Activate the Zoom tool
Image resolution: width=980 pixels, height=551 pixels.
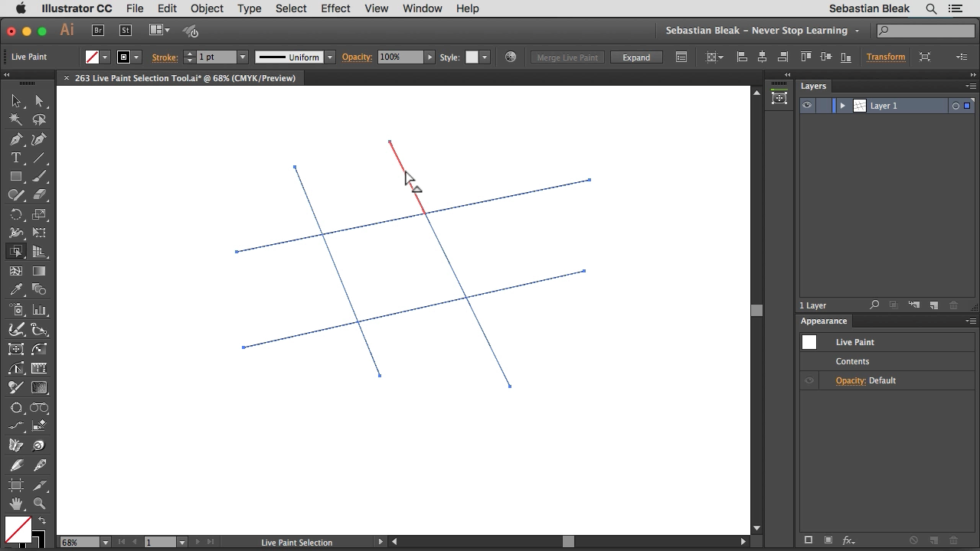pos(39,504)
